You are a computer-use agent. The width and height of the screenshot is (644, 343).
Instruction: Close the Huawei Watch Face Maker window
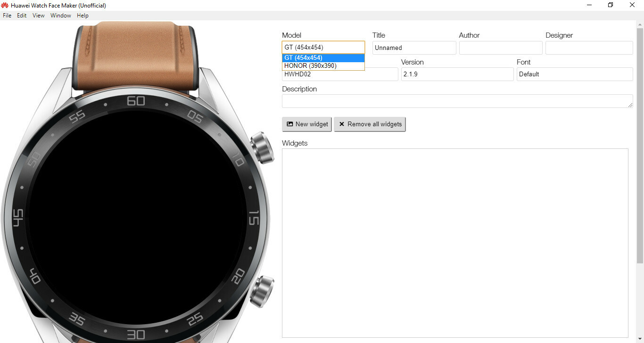(x=632, y=5)
